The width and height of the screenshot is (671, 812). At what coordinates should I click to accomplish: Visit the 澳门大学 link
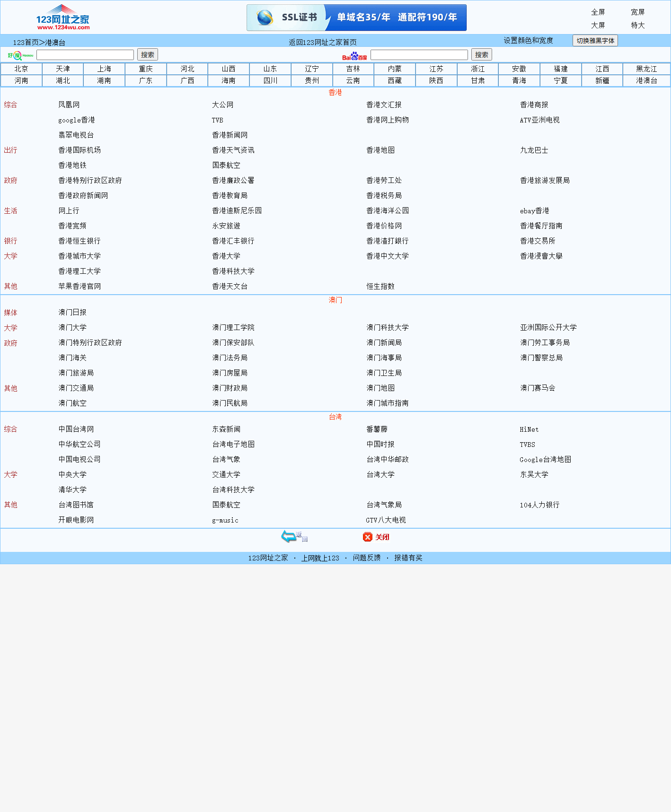[72, 328]
